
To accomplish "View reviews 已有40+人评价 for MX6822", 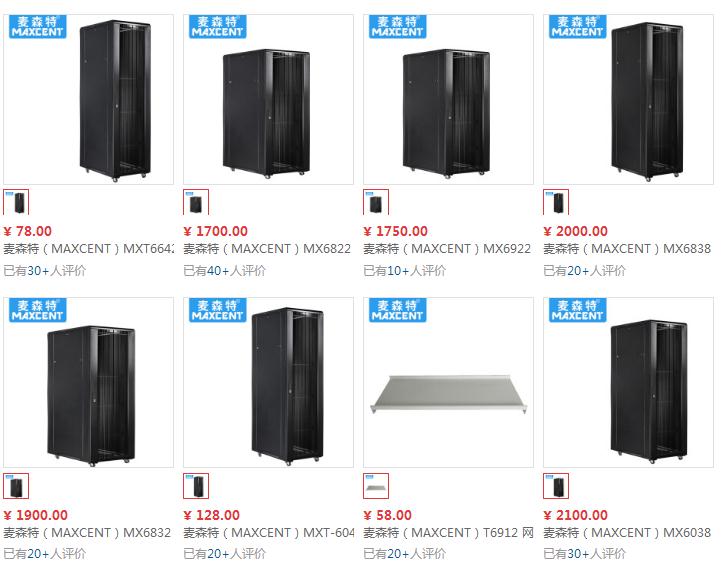I will point(225,271).
